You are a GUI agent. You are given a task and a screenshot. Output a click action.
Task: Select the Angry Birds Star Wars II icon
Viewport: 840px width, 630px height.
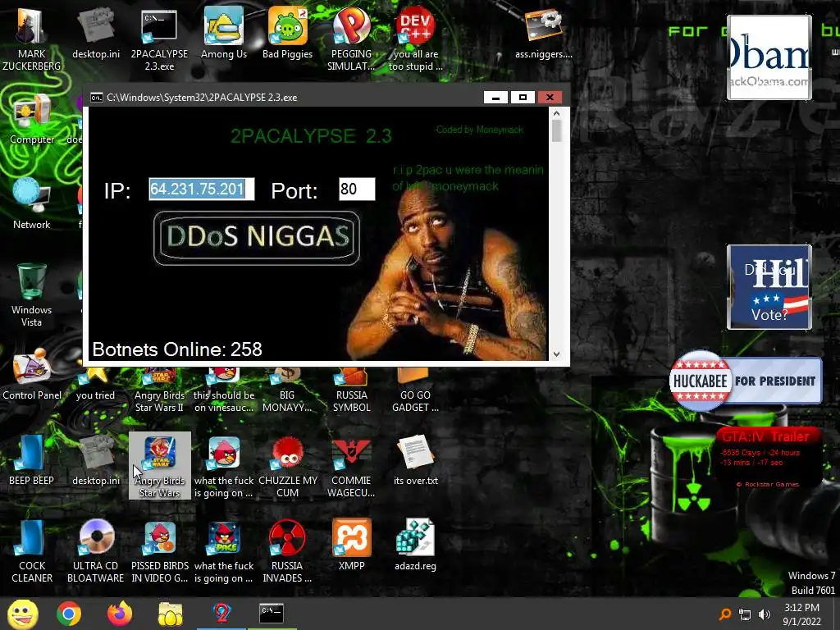pos(159,391)
